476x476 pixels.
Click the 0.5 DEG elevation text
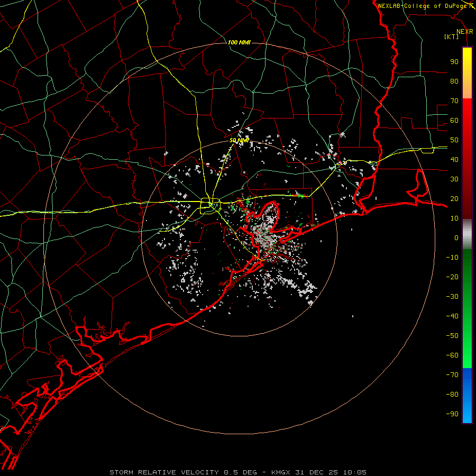[x=241, y=472]
